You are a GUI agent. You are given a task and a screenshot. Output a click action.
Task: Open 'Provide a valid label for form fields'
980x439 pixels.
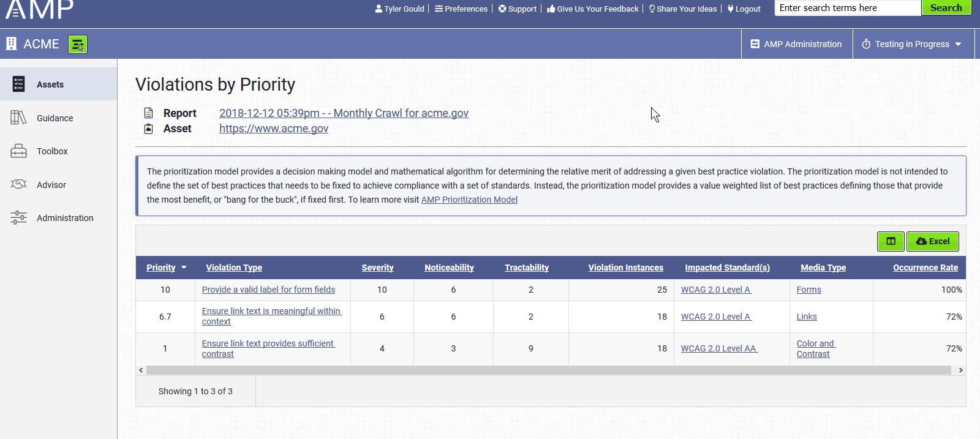269,290
